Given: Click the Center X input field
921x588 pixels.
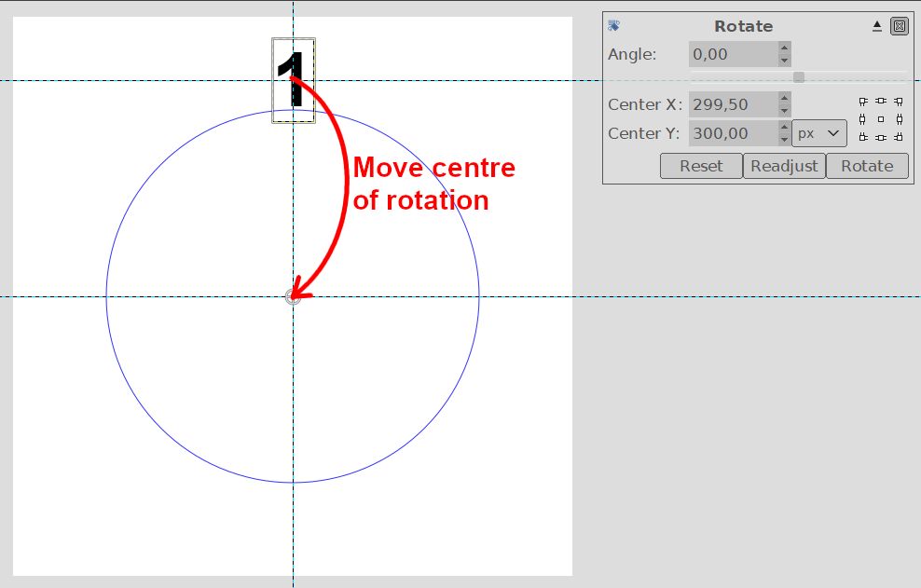Looking at the screenshot, I should pos(733,104).
